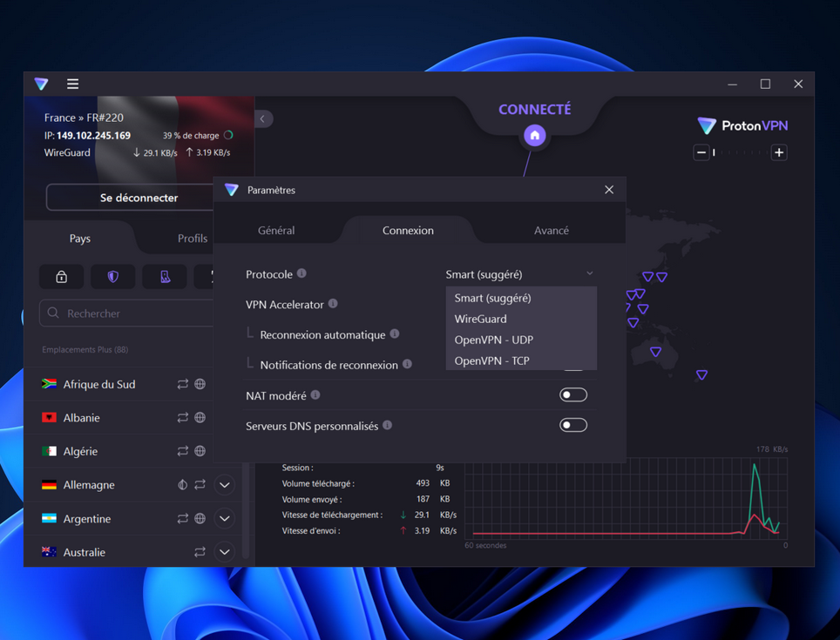Click the IP address 149.102.245.169
Screen dimensions: 840x640
point(94,136)
